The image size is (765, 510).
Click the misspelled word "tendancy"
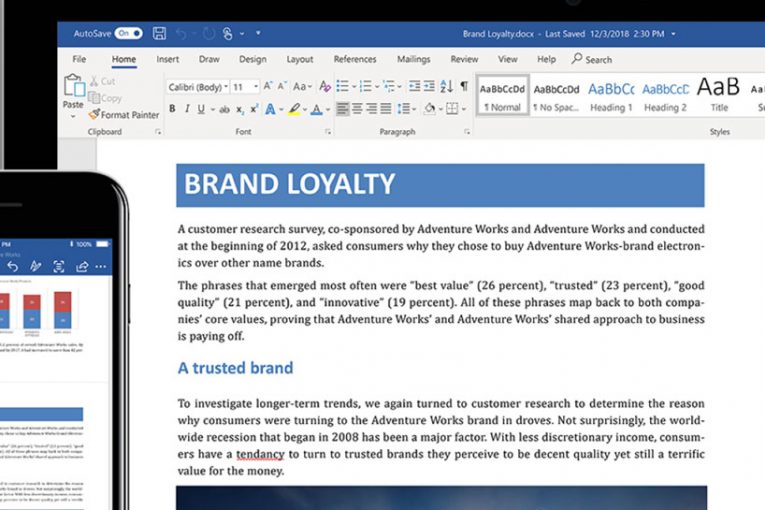coord(260,454)
